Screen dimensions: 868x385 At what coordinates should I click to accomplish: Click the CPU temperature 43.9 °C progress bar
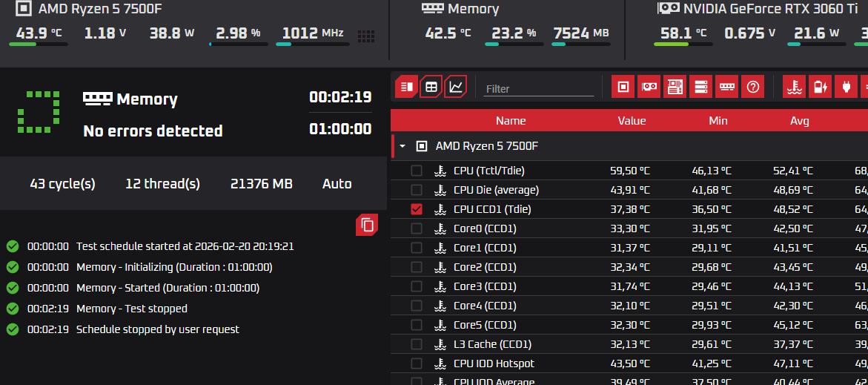39,45
